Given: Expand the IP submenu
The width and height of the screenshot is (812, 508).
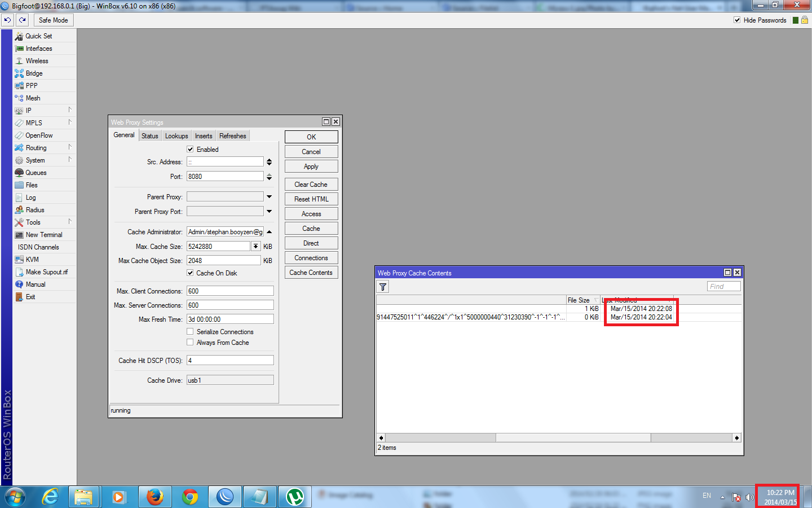Looking at the screenshot, I should click(x=70, y=110).
